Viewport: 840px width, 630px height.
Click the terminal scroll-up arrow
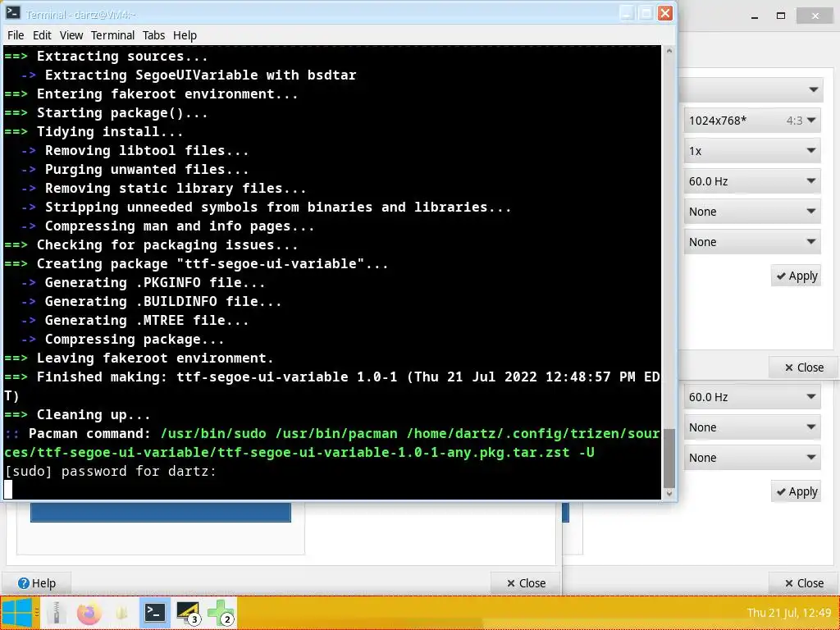669,52
